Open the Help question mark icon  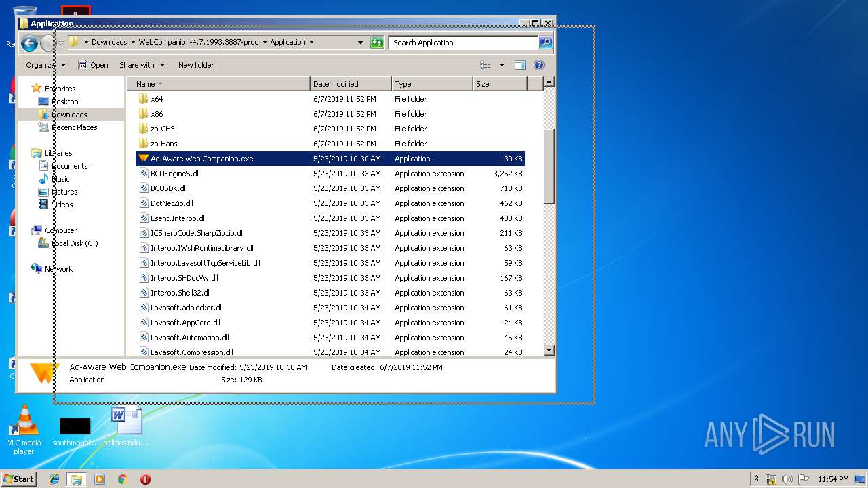(x=539, y=65)
